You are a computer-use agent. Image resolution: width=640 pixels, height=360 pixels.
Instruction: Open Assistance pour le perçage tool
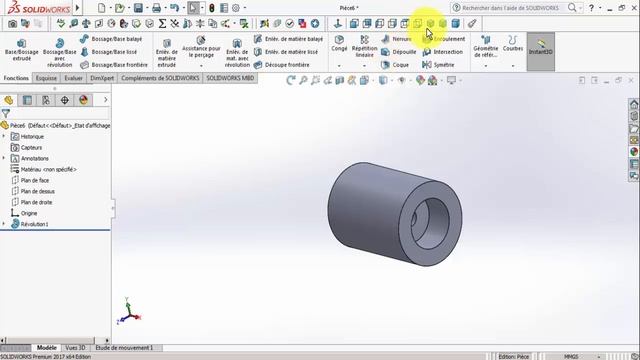point(201,46)
